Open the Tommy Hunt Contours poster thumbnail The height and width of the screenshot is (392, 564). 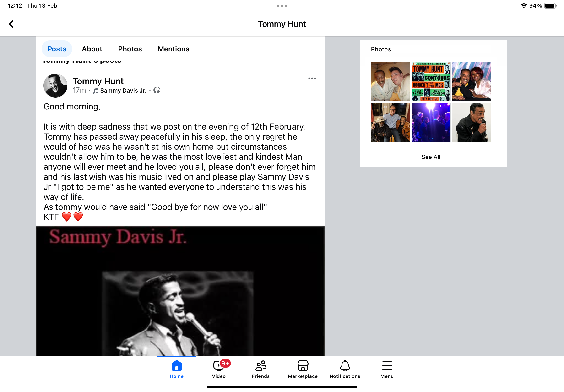tap(431, 82)
